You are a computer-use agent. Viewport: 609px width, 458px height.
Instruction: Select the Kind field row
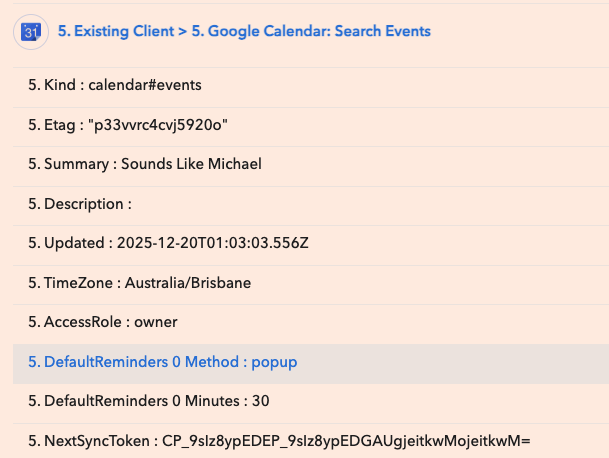pos(115,85)
